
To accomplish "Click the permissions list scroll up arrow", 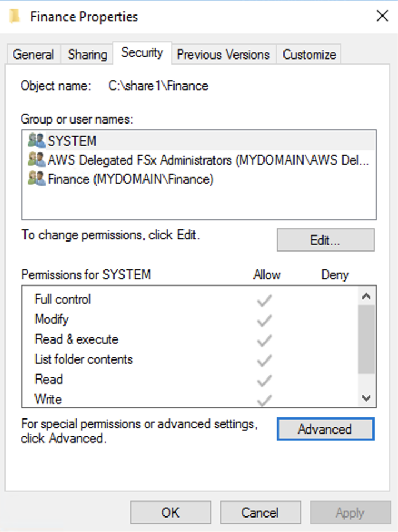I will (x=366, y=296).
